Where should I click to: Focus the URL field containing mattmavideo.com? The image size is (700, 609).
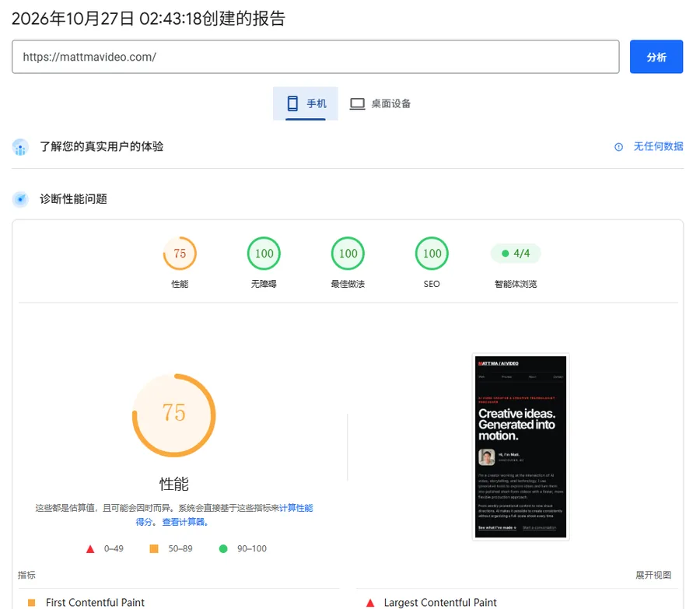pos(315,57)
